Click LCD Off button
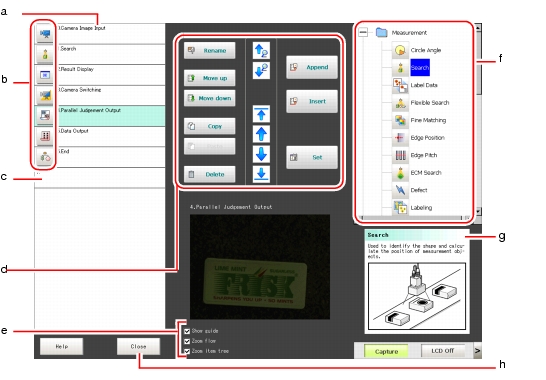This screenshot has height=380, width=546. coord(443,351)
